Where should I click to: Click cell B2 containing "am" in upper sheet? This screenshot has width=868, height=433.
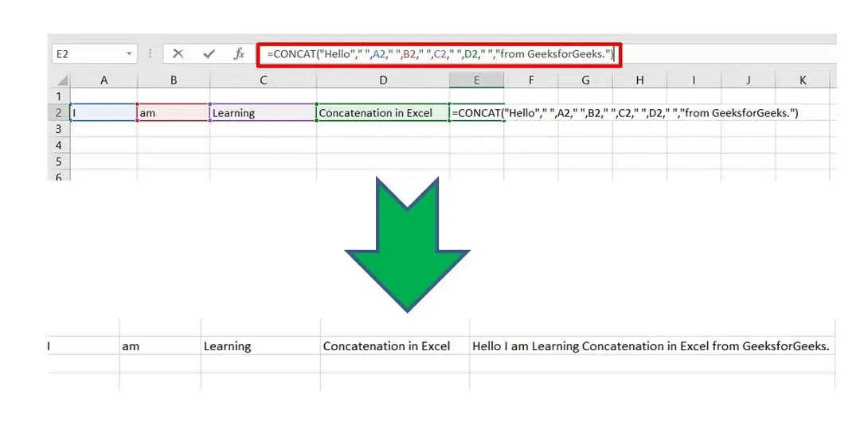[x=174, y=113]
